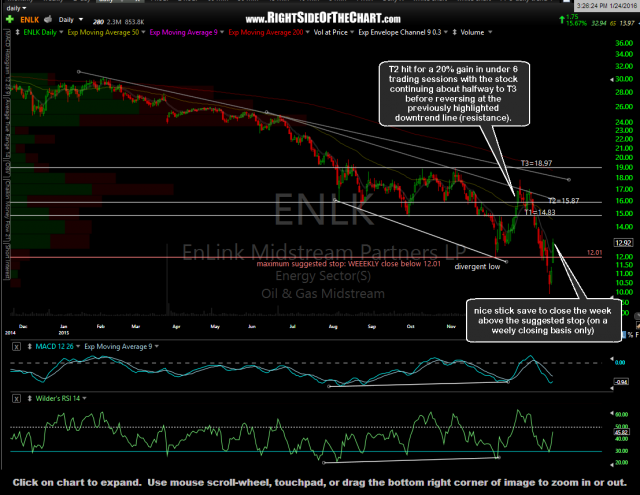Click the green plus icon beside ENLK
The image size is (640, 495).
pyautogui.click(x=10, y=19)
